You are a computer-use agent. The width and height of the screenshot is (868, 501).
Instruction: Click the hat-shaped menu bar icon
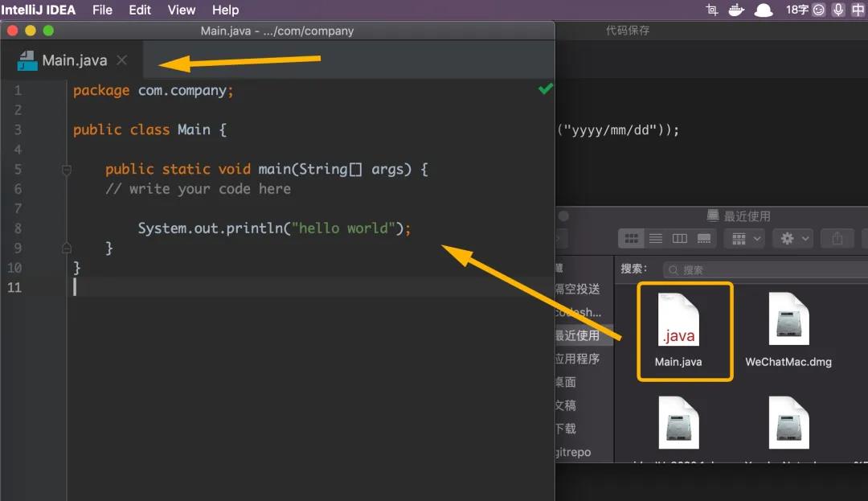coord(764,10)
